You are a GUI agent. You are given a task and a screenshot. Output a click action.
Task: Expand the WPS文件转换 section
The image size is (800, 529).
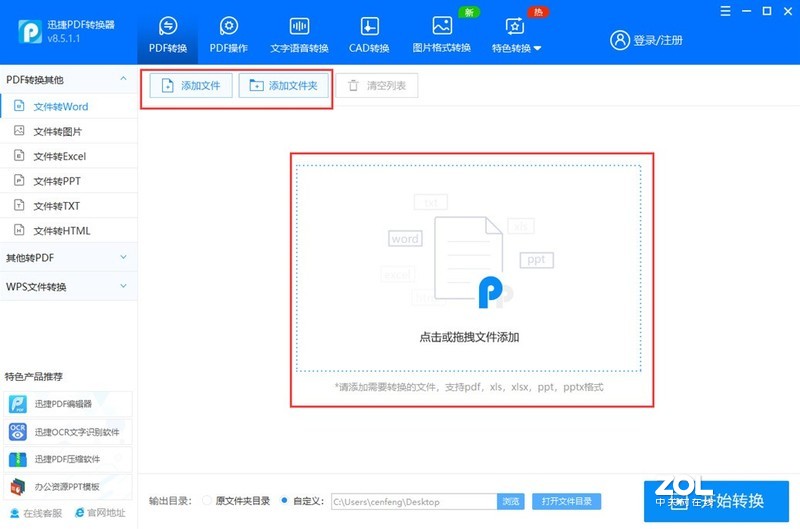click(123, 286)
